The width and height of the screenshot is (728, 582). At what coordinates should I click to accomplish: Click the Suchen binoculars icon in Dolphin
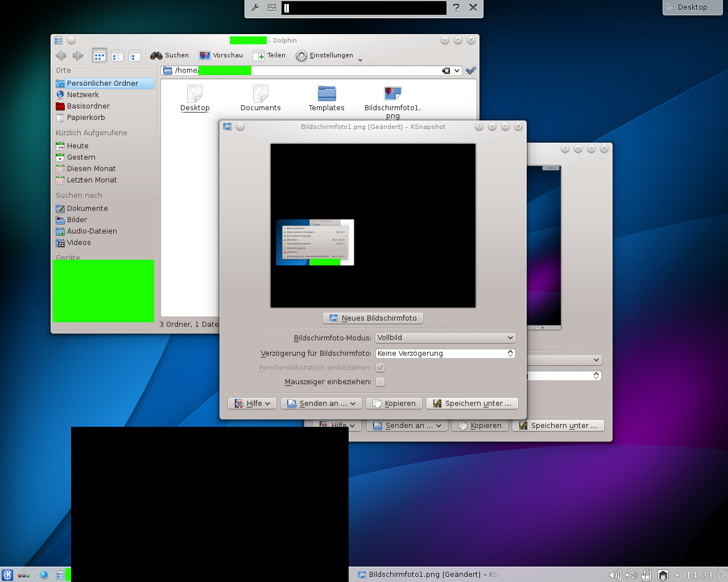click(x=156, y=56)
